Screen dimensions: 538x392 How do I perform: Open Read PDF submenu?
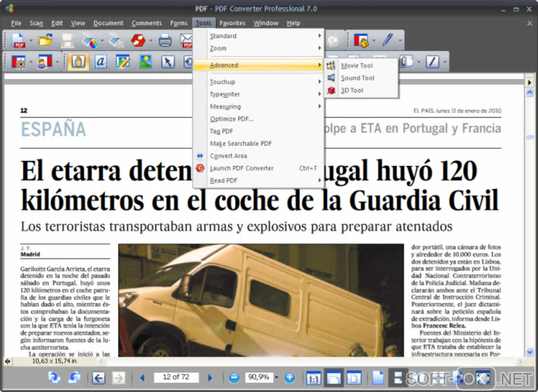pos(258,180)
